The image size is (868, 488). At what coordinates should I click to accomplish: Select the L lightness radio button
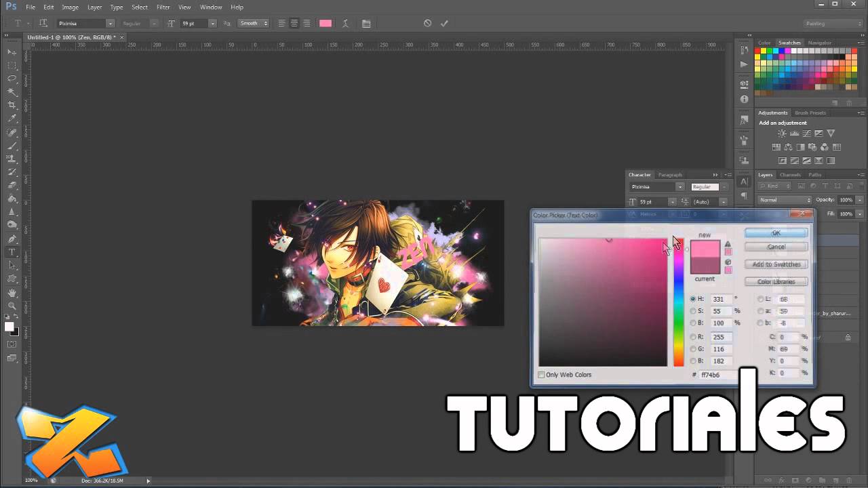click(760, 299)
